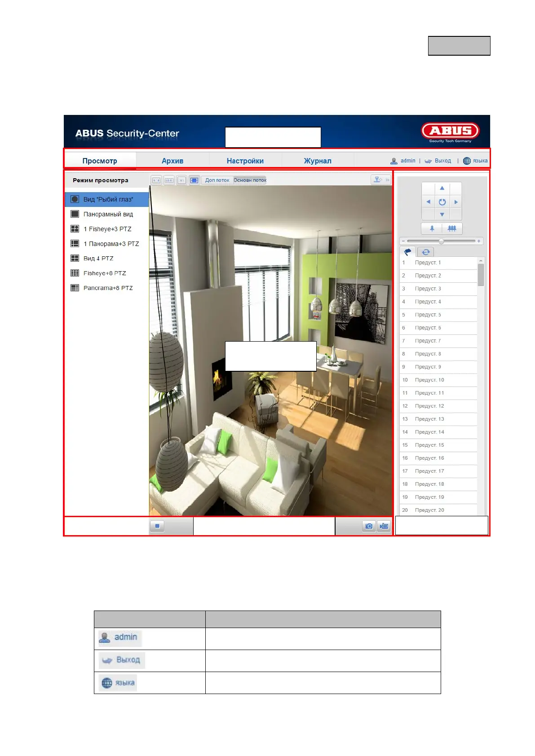Select preset Предуст. 12
This screenshot has width=535, height=756.
(438, 406)
